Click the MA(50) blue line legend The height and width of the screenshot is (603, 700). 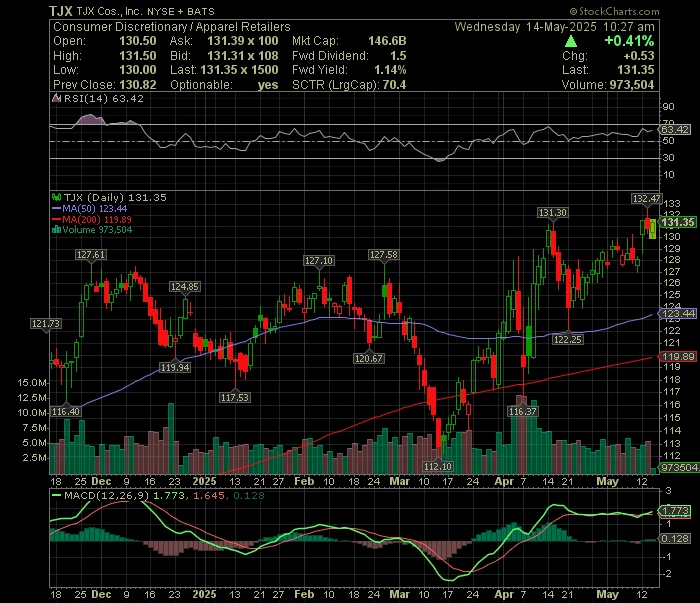89,208
